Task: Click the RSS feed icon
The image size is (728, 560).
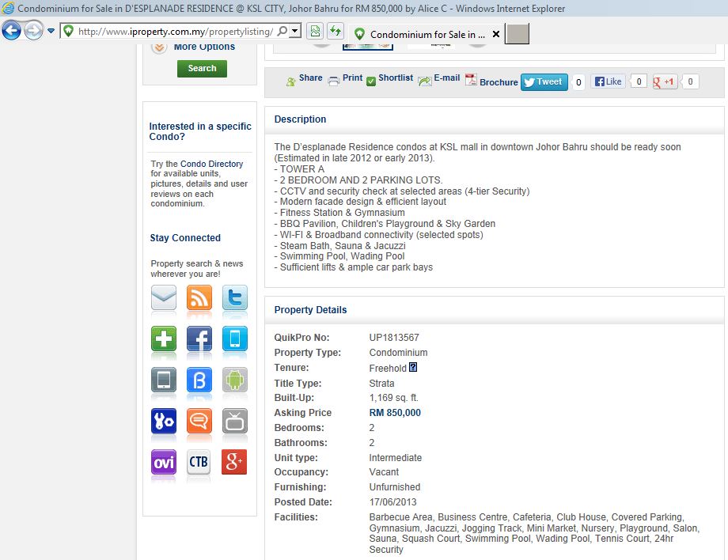Action: point(199,297)
